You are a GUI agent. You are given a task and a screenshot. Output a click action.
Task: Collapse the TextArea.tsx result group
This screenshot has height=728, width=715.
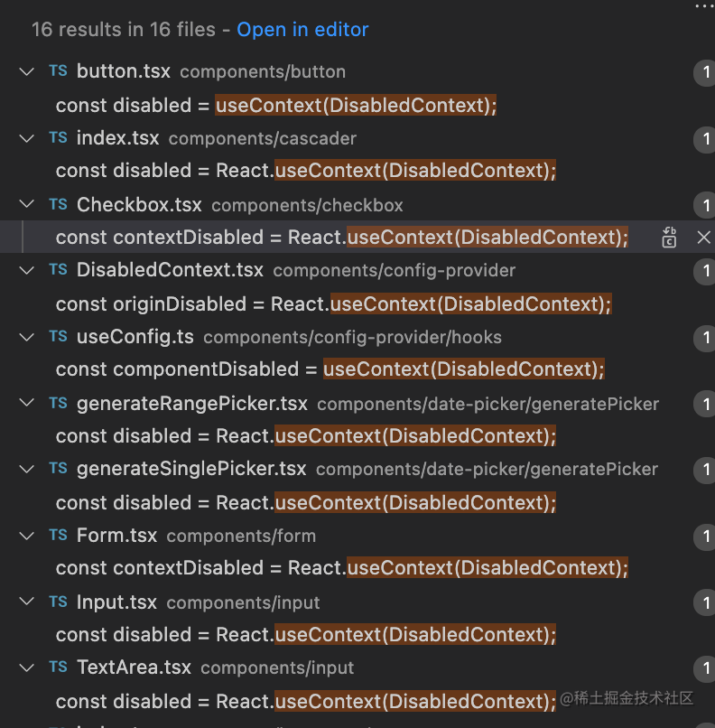pos(26,667)
